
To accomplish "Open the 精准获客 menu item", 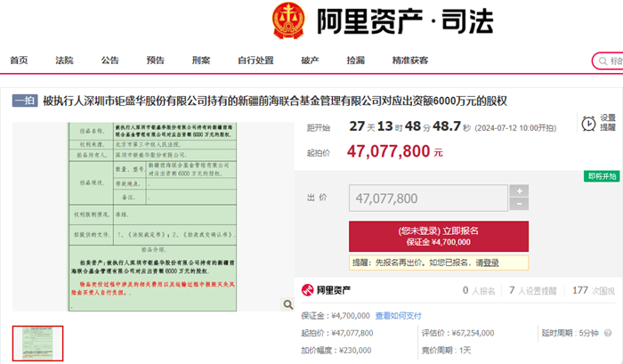I will click(410, 61).
